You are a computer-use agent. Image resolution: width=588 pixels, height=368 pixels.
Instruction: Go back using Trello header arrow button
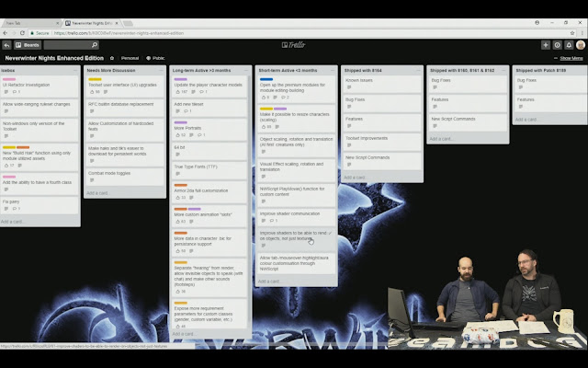click(x=6, y=45)
